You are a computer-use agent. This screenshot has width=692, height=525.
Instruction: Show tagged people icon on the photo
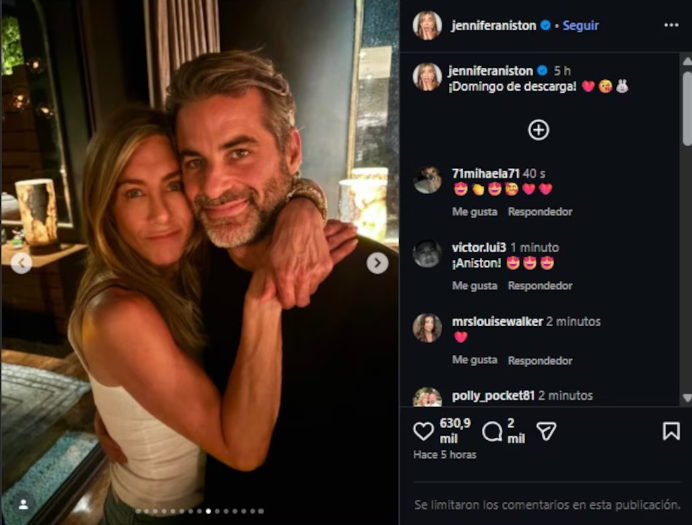click(21, 504)
